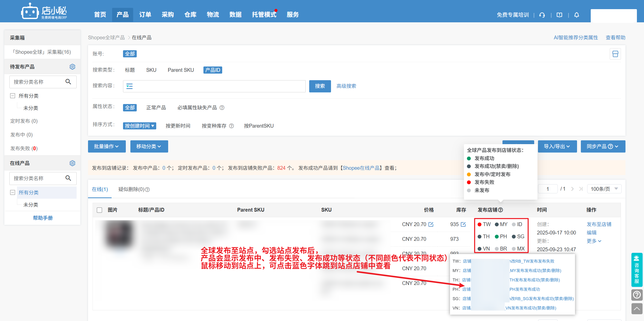Select 正常产品 attribute status filter
The image size is (644, 321).
point(156,108)
